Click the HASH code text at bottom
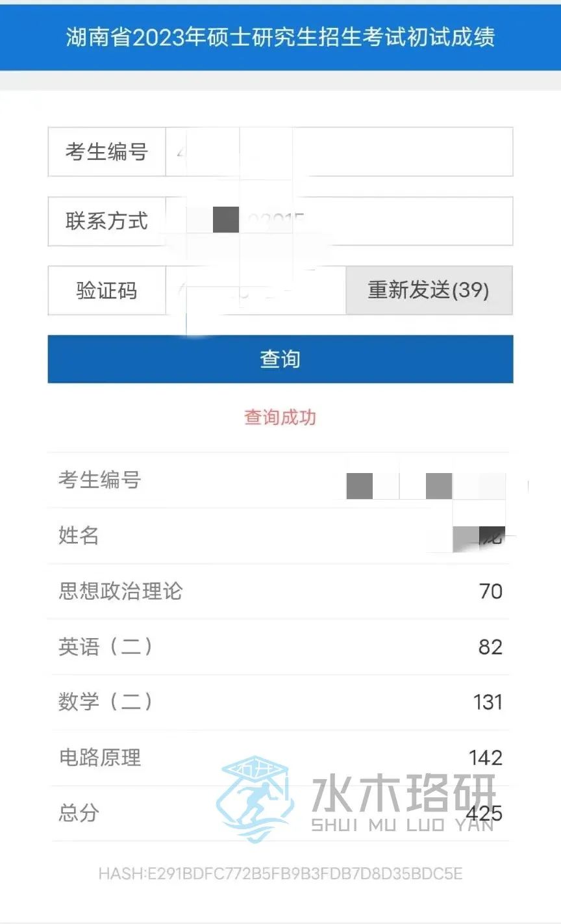The height and width of the screenshot is (924, 561). coord(280,874)
